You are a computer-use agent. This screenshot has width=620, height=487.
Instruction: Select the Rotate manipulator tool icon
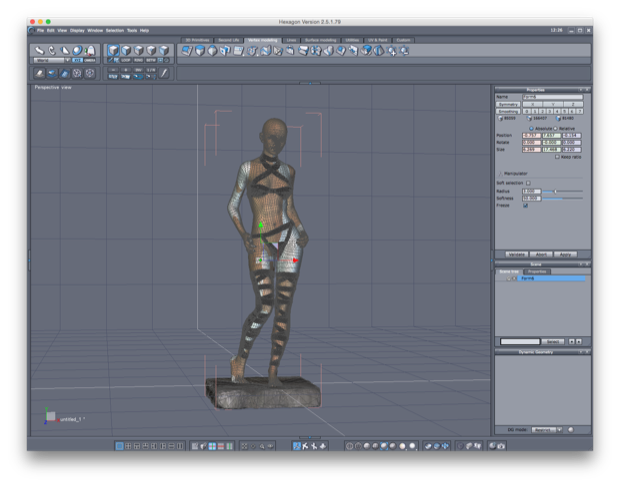pos(52,51)
